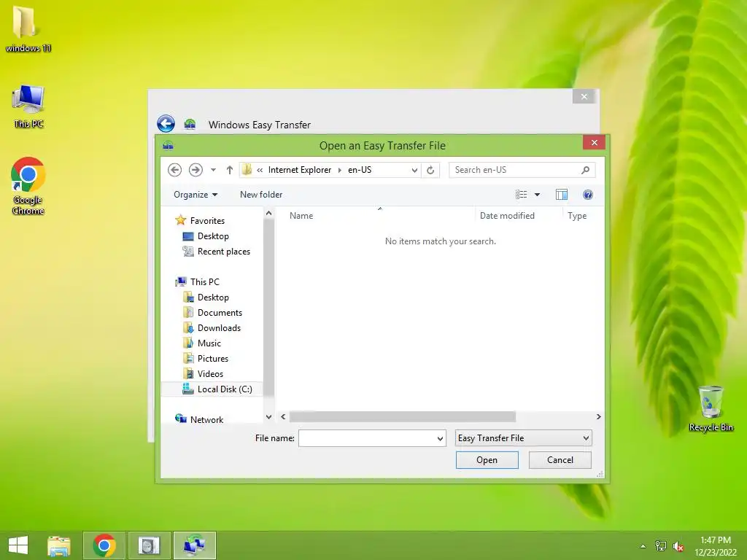
Task: Show the preview pane
Action: (562, 195)
